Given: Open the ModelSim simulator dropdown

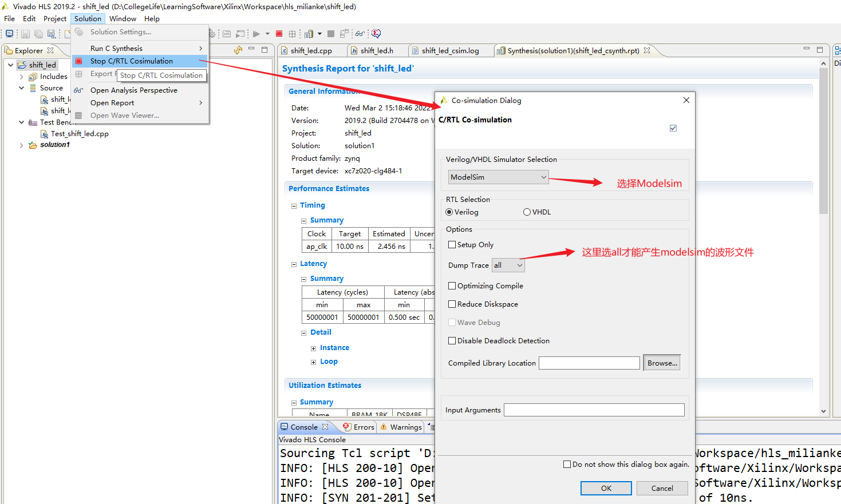Looking at the screenshot, I should coord(498,177).
